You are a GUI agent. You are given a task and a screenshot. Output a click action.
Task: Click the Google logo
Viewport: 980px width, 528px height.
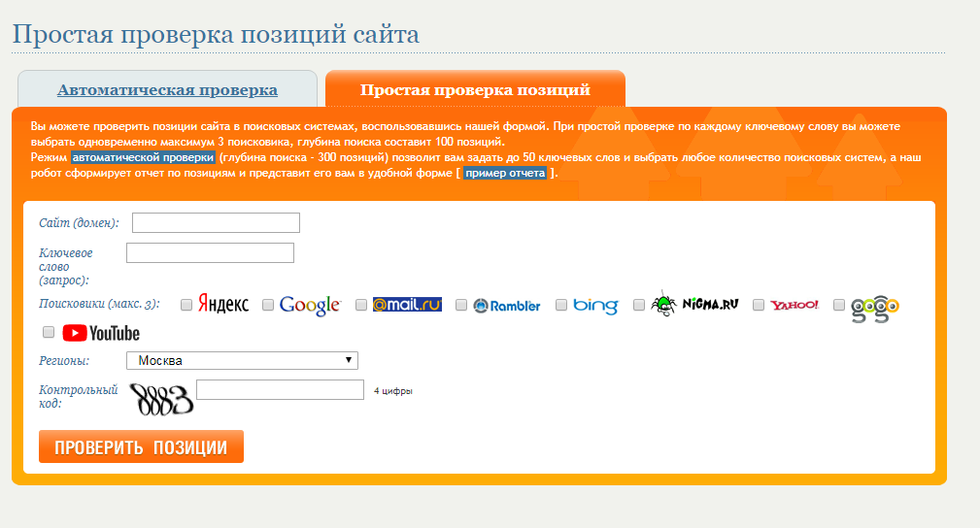[x=310, y=305]
